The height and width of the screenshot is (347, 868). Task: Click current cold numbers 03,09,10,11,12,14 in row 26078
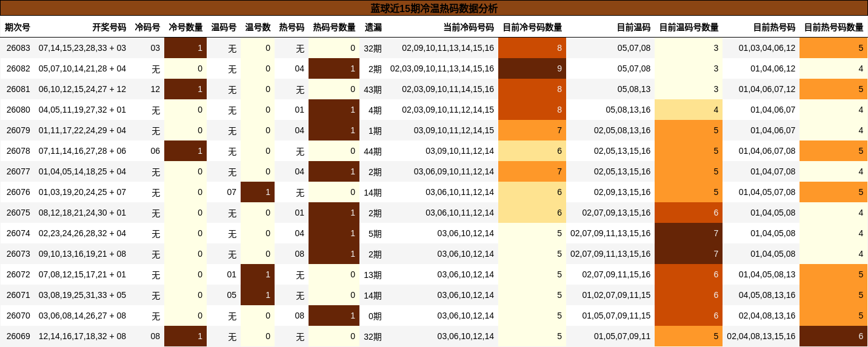pos(459,151)
